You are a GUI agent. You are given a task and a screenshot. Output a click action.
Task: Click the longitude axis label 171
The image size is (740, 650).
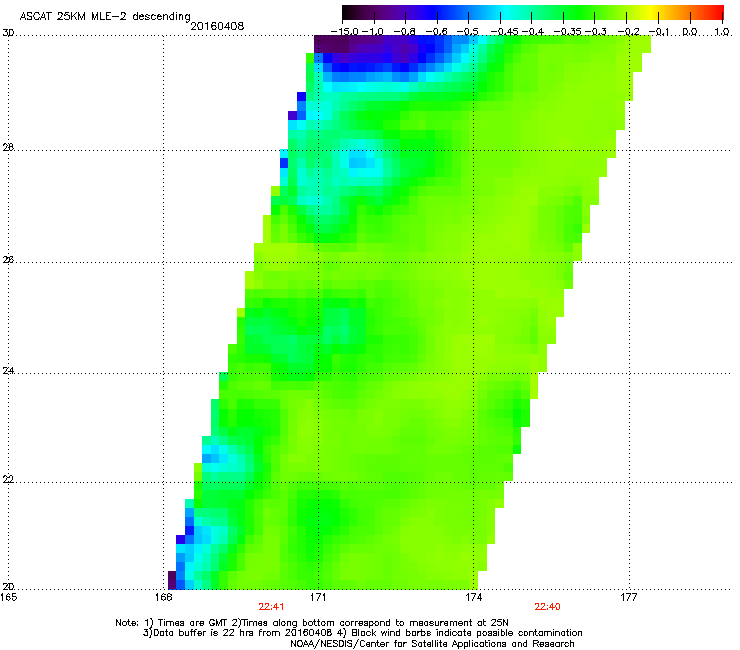point(318,598)
